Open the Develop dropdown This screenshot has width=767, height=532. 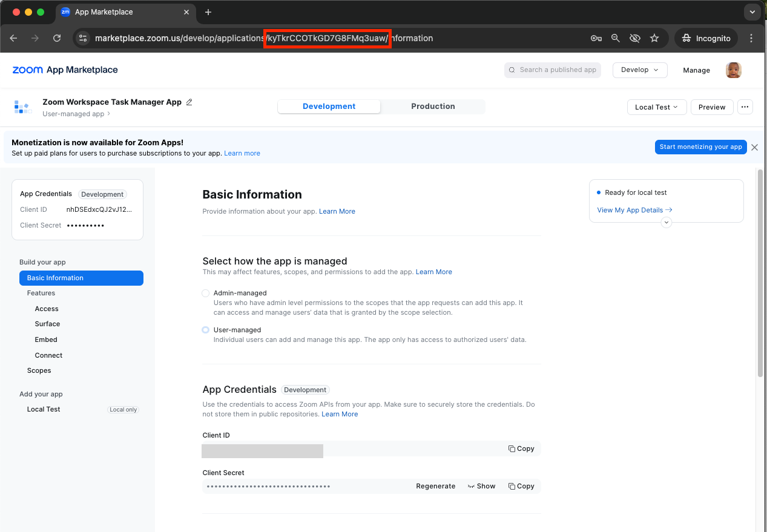click(639, 70)
